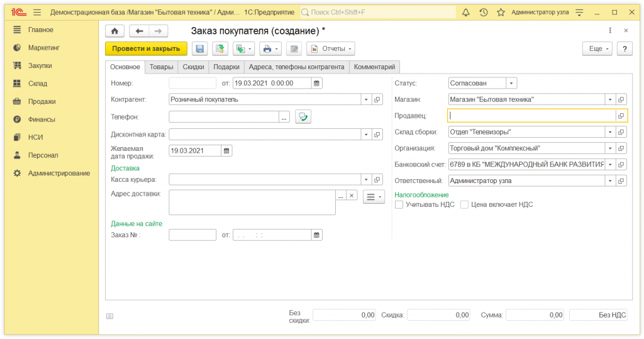Click the Провести и закрыть button
Screen dimensions: 644x339
tap(146, 49)
